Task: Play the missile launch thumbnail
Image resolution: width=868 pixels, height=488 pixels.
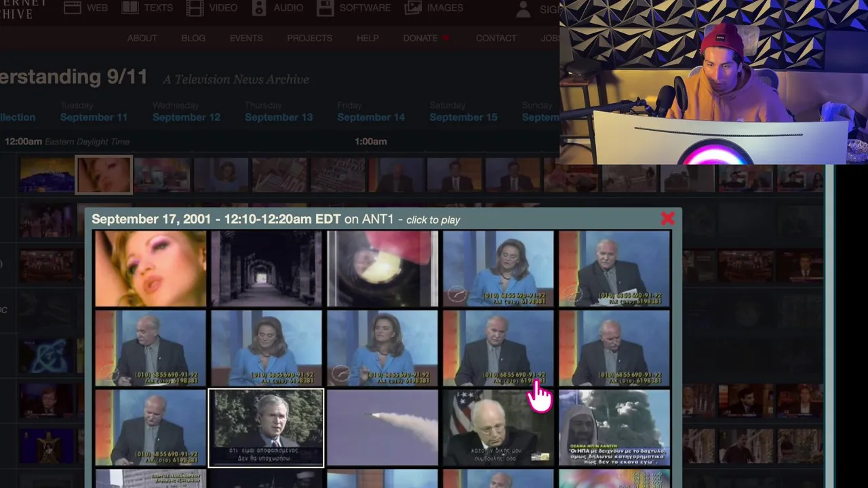Action: [382, 428]
